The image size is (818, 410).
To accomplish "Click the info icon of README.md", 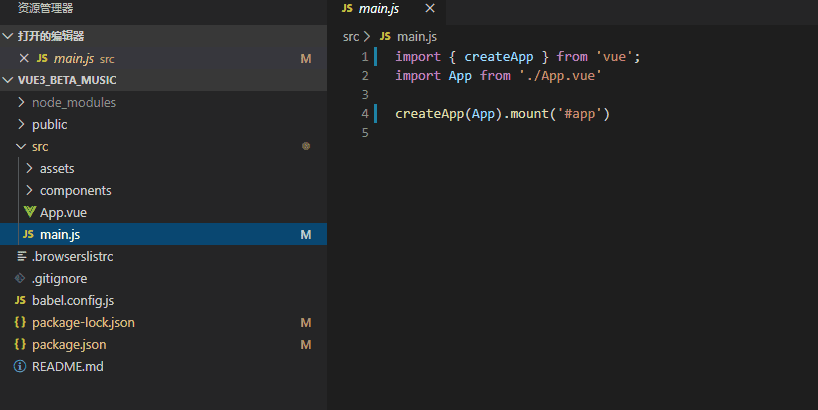I will (20, 366).
